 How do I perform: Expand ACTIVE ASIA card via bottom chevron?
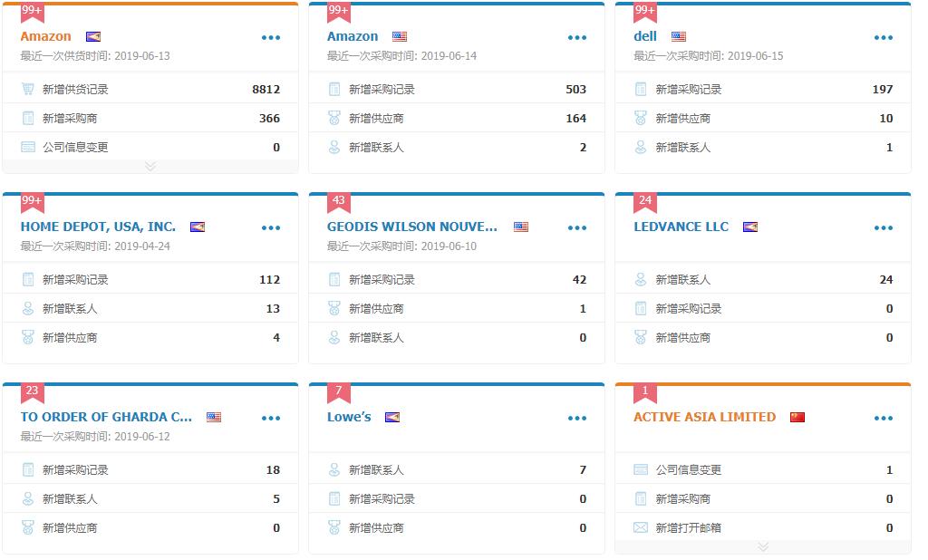tap(764, 546)
